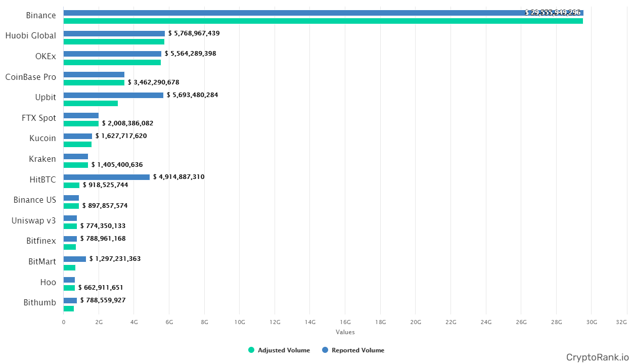
Task: Click the $ 5,693,480,284 data label
Action: click(x=193, y=95)
